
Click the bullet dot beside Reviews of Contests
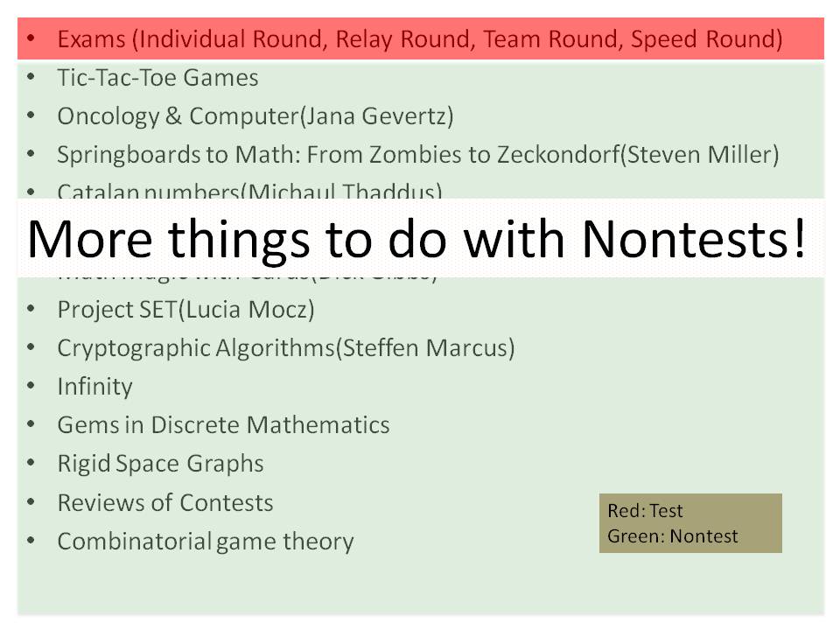click(x=31, y=503)
